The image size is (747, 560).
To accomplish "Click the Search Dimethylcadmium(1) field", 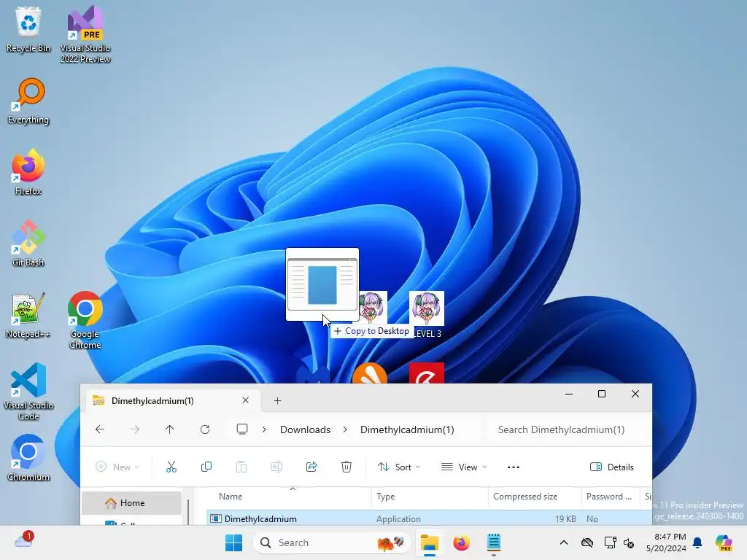I will 567,429.
